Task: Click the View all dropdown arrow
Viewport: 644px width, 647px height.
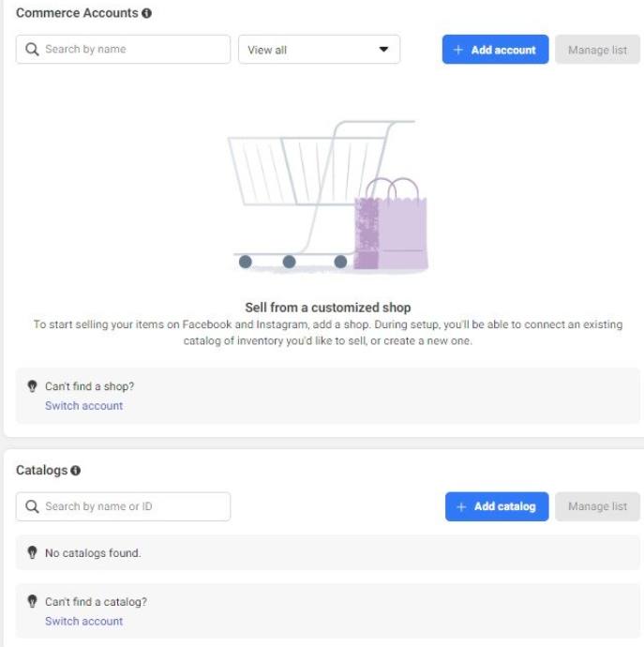Action: pos(383,50)
